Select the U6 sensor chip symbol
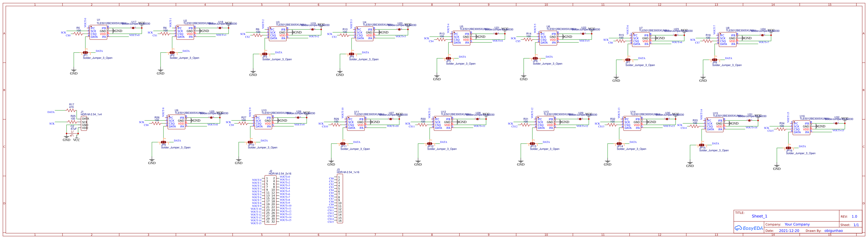Viewport: 868px width, 239px height. [548, 38]
